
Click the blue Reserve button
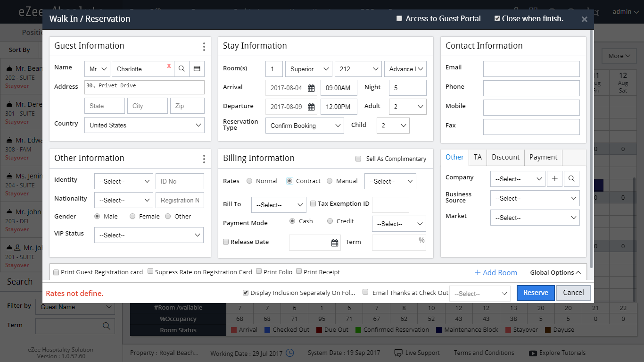(536, 293)
